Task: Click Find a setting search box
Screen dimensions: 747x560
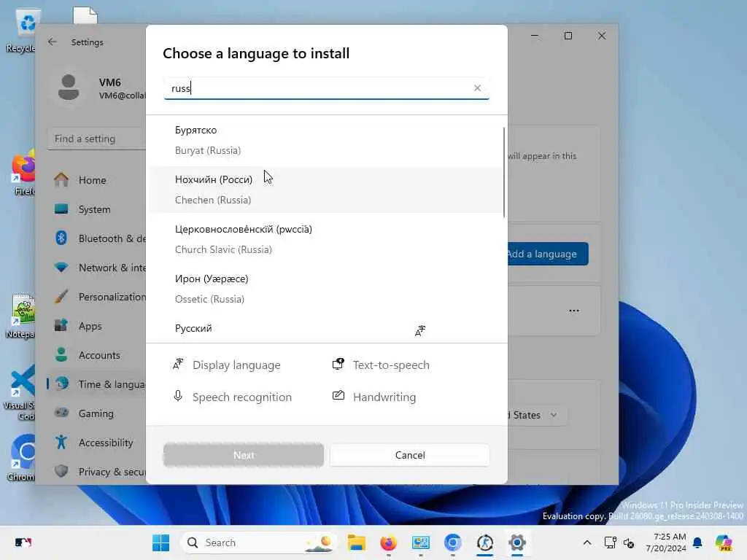Action: [97, 139]
